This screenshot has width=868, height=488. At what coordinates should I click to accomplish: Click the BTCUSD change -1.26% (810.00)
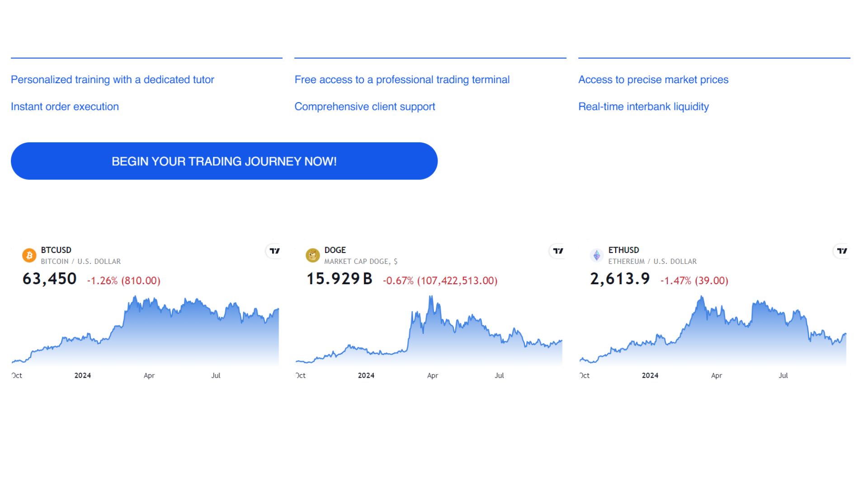(124, 281)
